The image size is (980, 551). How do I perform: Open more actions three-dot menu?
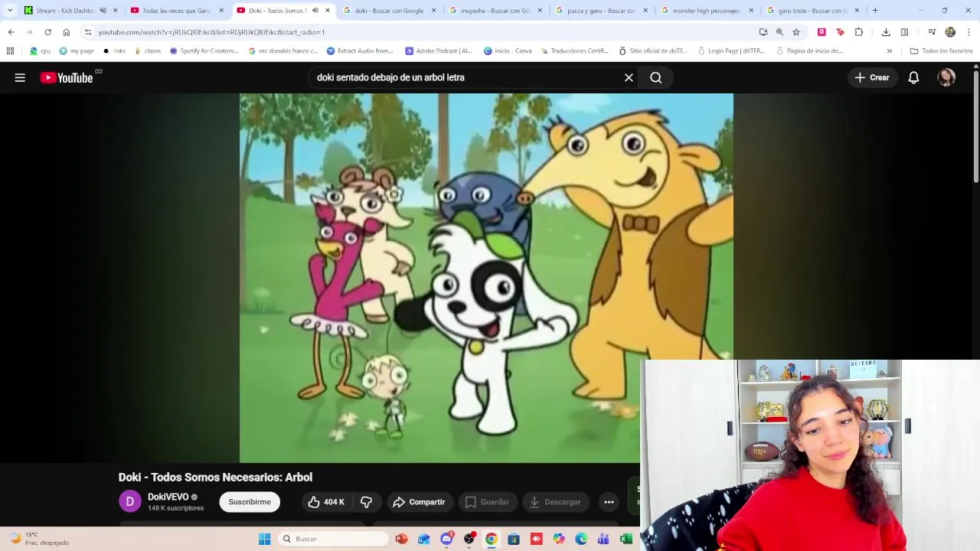pyautogui.click(x=609, y=502)
